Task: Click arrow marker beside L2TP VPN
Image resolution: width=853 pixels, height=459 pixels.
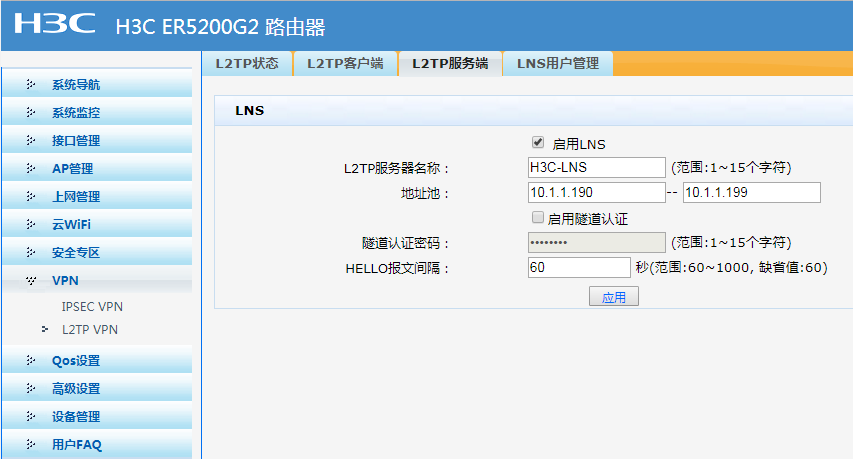Action: click(45, 329)
